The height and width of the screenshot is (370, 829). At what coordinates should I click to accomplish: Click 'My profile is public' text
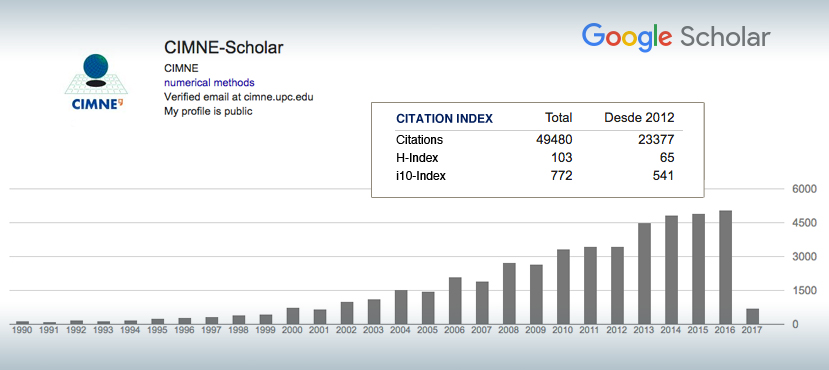click(x=208, y=112)
